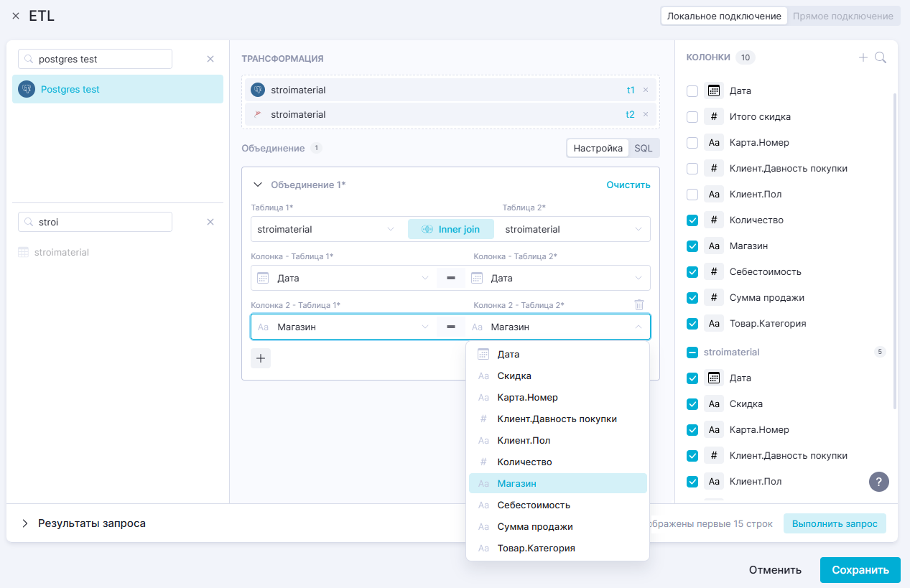Open column search with magnifier icon
The width and height of the screenshot is (910, 588).
[x=881, y=57]
